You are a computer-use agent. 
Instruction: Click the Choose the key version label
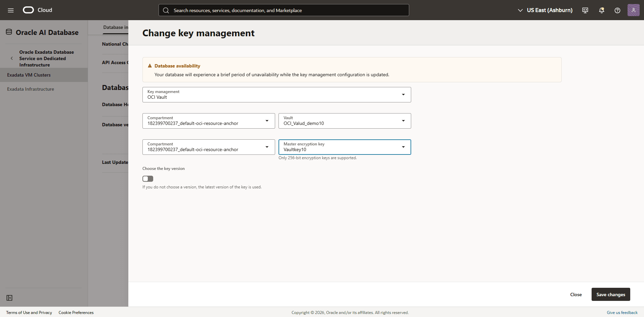164,169
